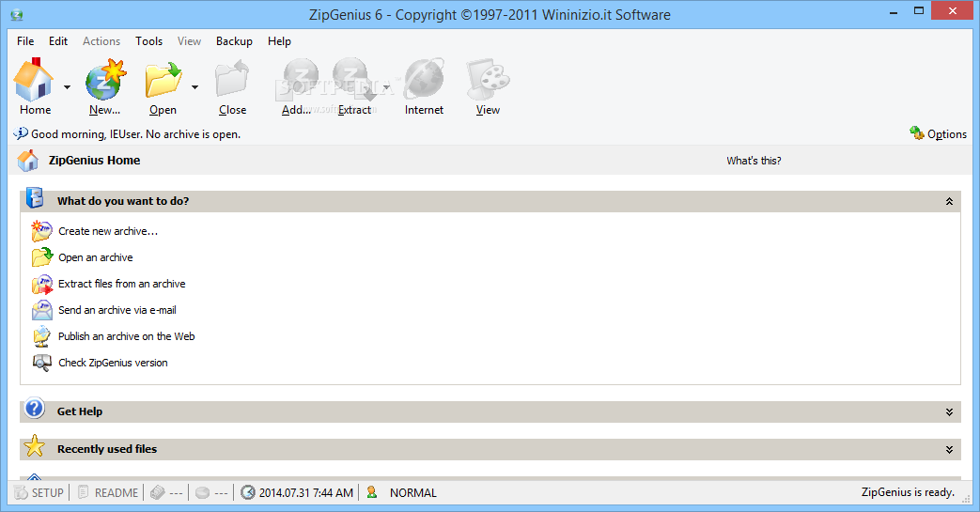Click SETUP in the status bar

(x=39, y=492)
